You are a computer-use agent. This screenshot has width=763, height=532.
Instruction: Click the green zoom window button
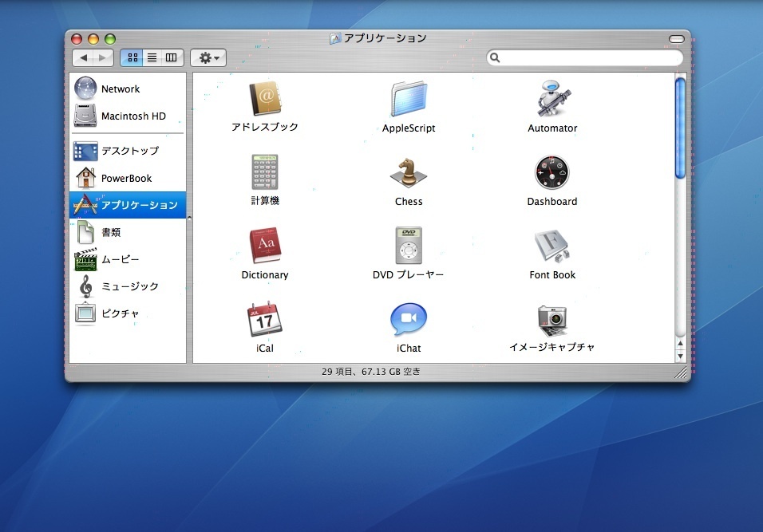(110, 39)
